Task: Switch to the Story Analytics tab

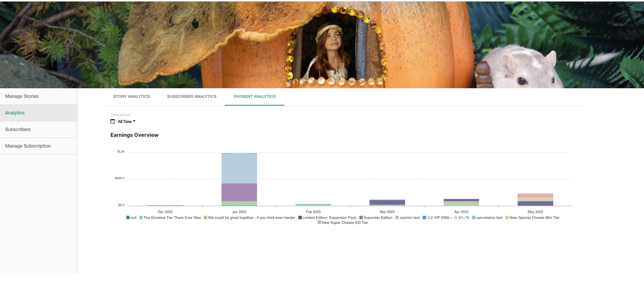Action: tap(132, 97)
